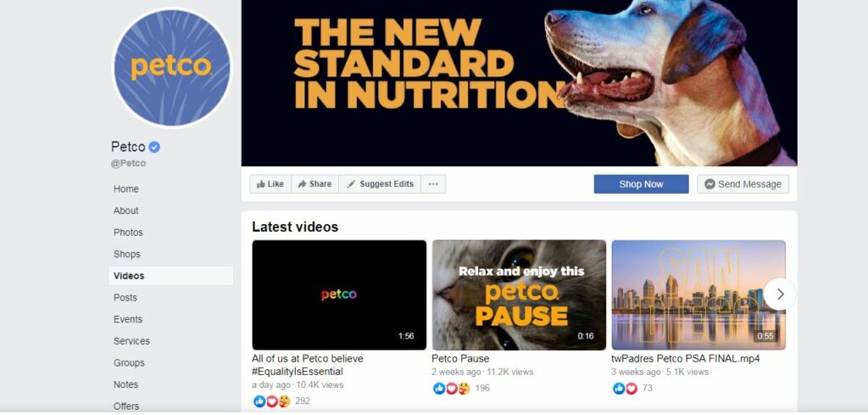868x415 pixels.
Task: Play the Petco Pause cat video
Action: 519,294
